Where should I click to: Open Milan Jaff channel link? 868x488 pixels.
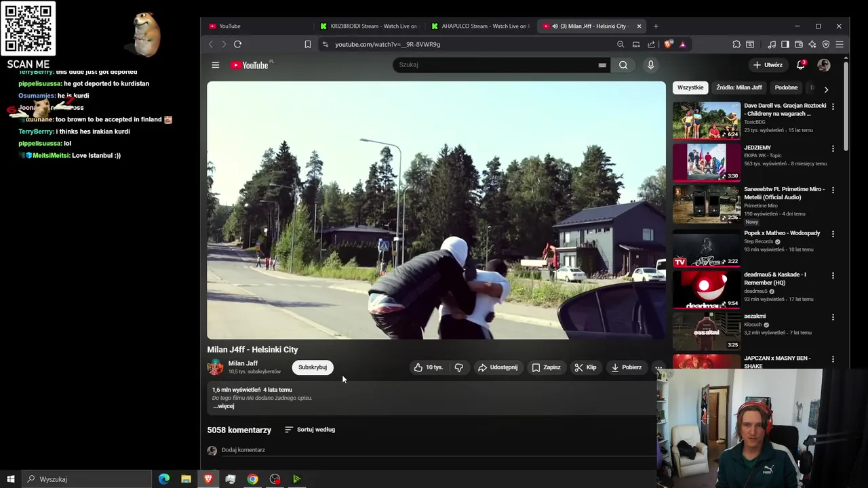point(243,363)
